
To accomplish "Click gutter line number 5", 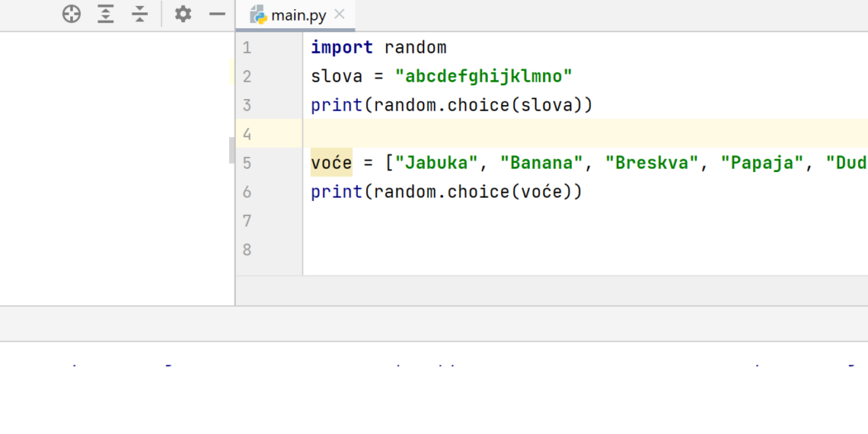I will tap(247, 163).
